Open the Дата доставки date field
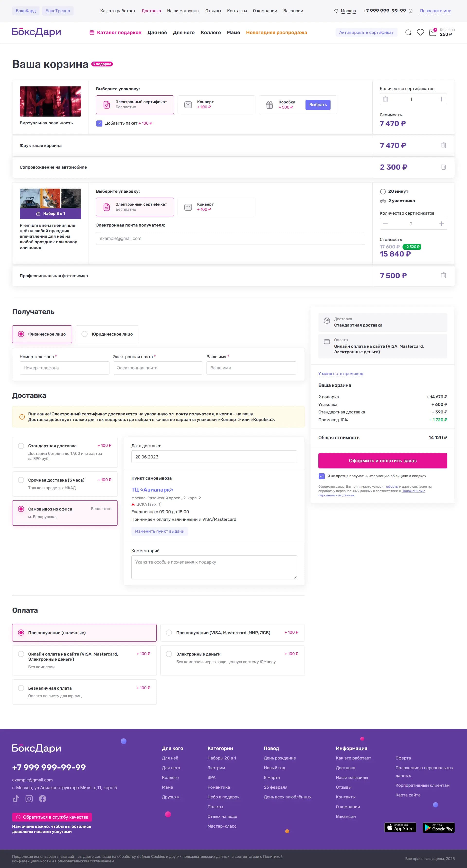Image resolution: width=467 pixels, height=868 pixels. [x=214, y=457]
